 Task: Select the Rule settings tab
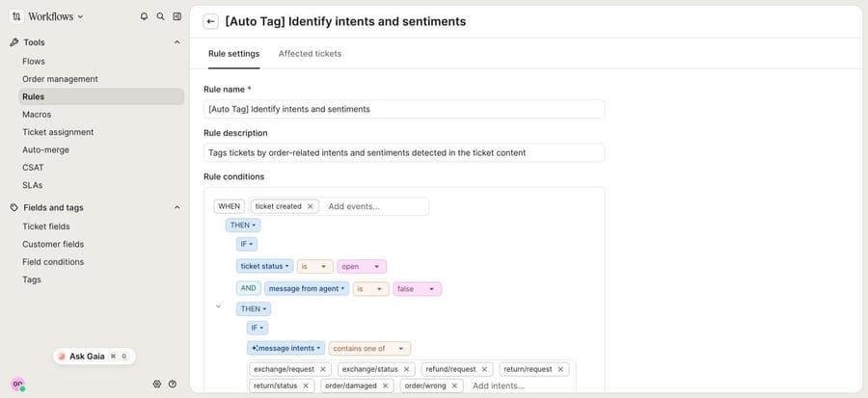click(x=233, y=54)
